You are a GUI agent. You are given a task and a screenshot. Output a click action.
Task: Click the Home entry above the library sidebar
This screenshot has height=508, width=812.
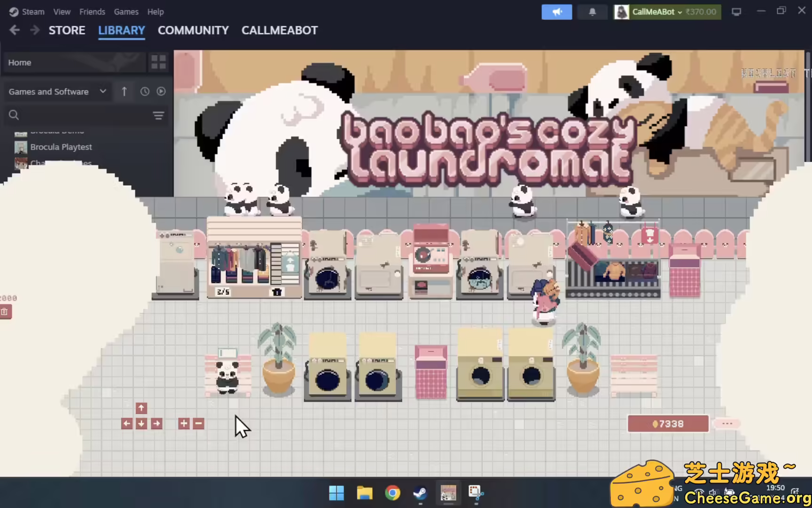tap(19, 62)
